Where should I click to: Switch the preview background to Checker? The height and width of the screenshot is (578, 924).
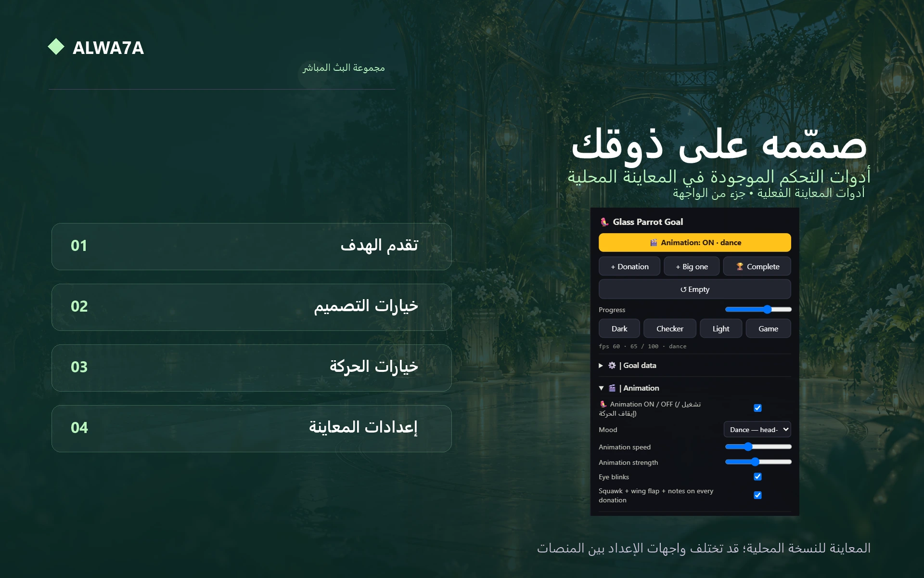click(670, 328)
